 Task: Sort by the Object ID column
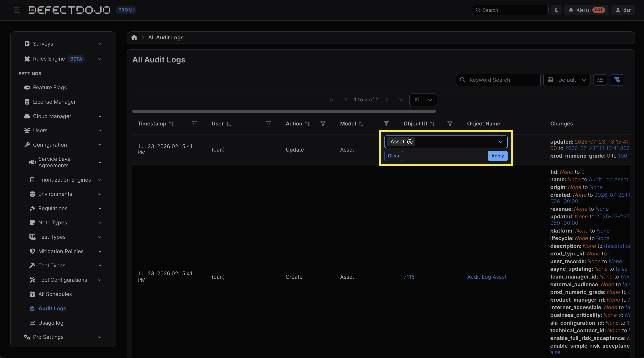coord(432,124)
